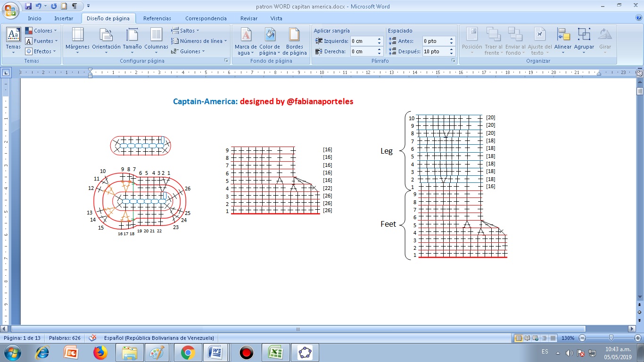
Task: Open the Colores theme colors dropdown
Action: [x=41, y=31]
